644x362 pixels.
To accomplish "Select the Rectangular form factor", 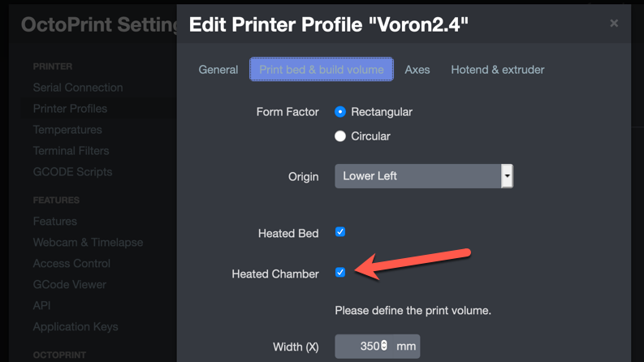I will [341, 112].
